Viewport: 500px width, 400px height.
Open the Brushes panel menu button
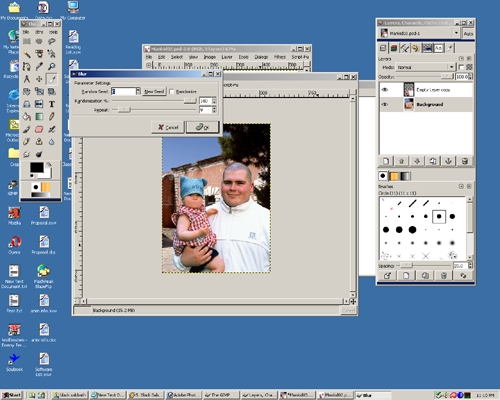461,186
